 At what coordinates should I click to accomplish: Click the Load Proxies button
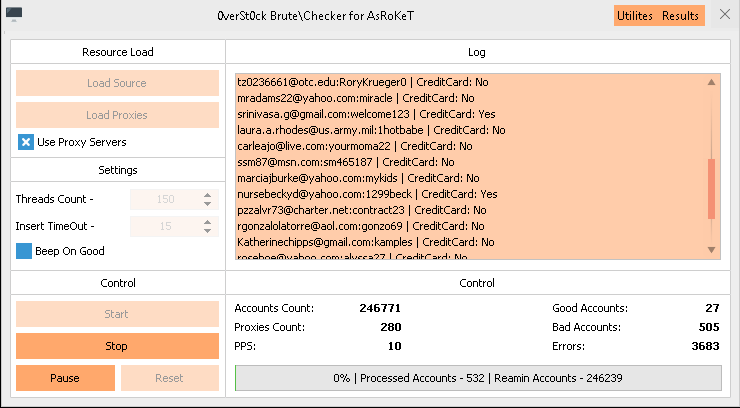pos(117,115)
